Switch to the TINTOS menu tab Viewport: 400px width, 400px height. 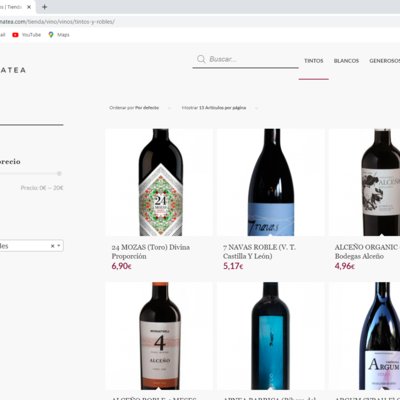click(x=314, y=61)
